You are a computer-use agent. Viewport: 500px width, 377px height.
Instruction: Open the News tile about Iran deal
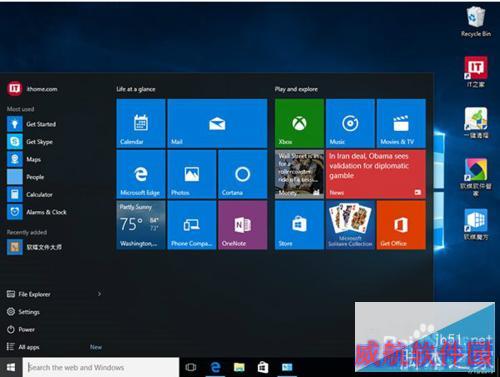(376, 174)
